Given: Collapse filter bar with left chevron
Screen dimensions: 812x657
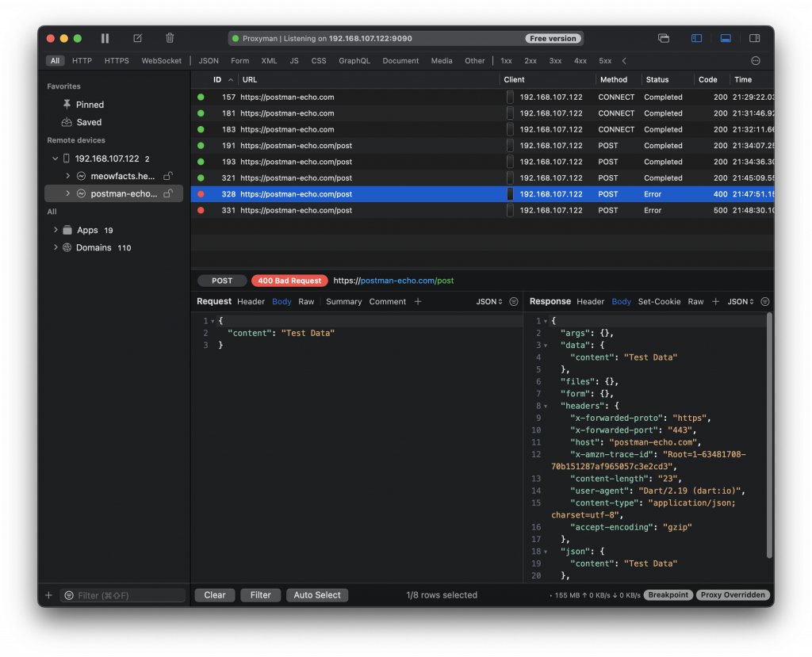Looking at the screenshot, I should click(x=624, y=60).
